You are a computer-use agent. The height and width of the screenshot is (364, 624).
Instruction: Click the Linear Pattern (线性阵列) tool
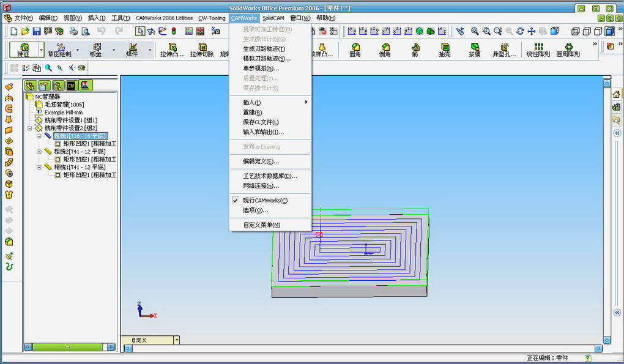pos(538,50)
